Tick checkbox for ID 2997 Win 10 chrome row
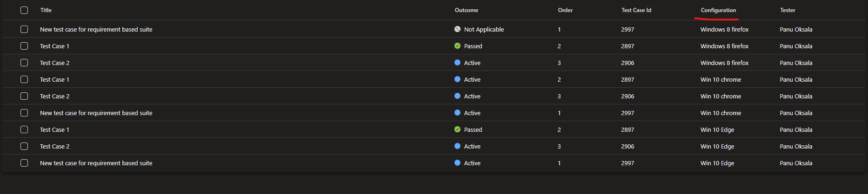 click(x=24, y=113)
